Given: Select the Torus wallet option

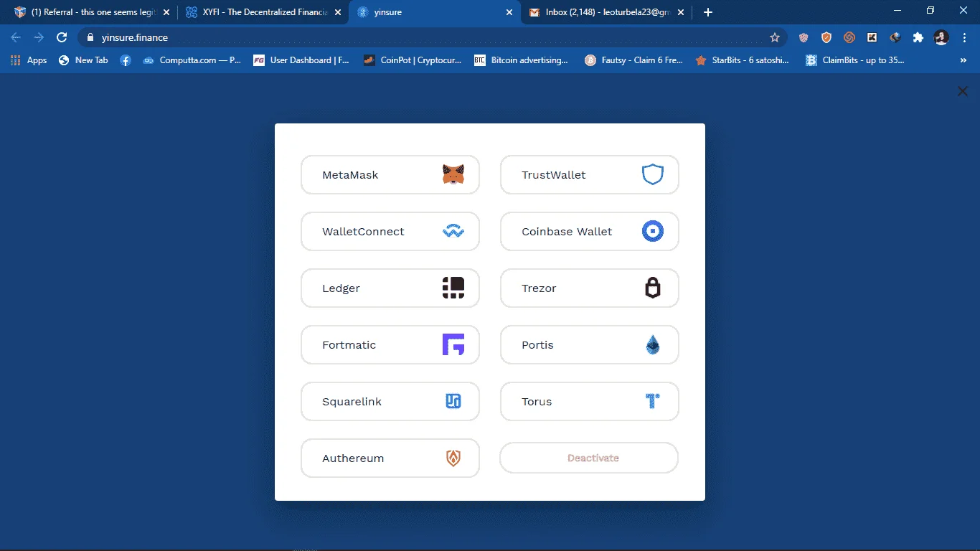Looking at the screenshot, I should click(x=590, y=402).
